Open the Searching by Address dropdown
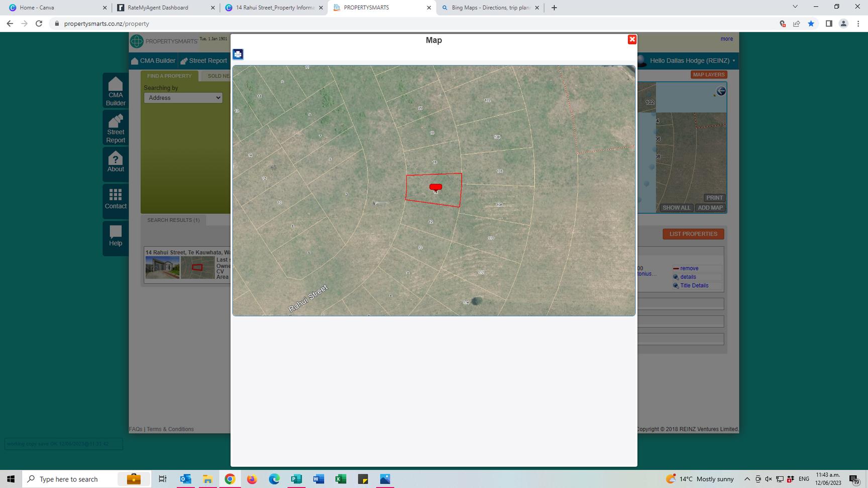This screenshot has width=868, height=488. coord(183,98)
